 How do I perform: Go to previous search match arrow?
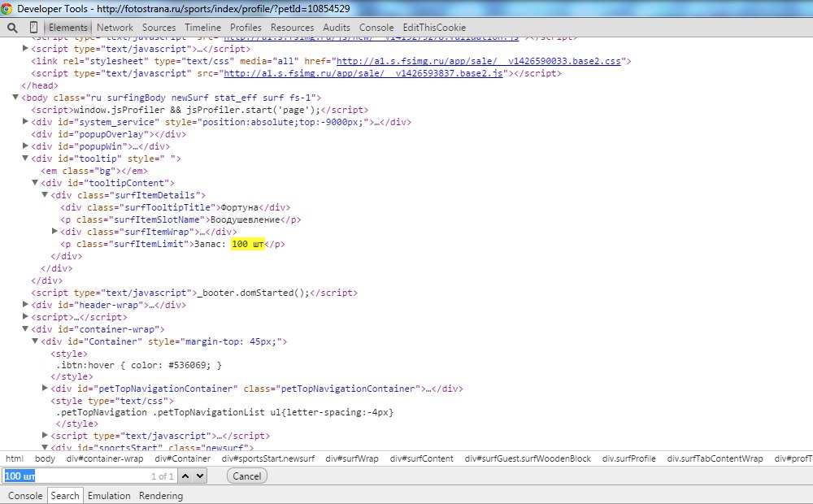point(185,476)
